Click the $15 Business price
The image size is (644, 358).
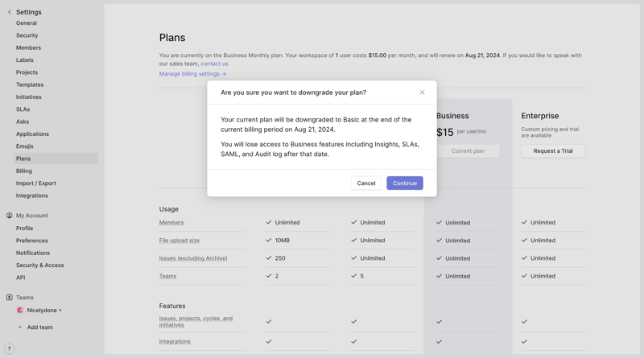(x=445, y=132)
